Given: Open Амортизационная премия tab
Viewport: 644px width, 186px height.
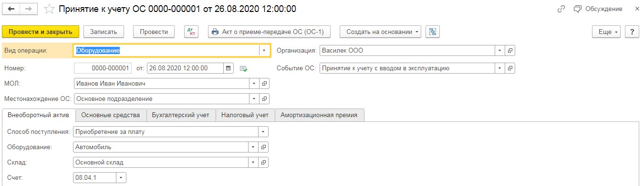Looking at the screenshot, I should click(319, 115).
